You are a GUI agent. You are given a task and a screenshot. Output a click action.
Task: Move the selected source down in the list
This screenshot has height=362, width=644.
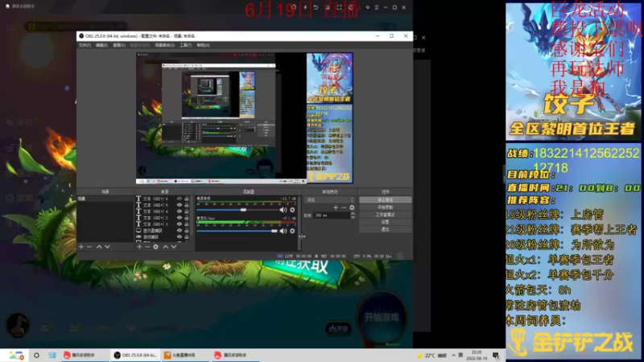point(174,247)
